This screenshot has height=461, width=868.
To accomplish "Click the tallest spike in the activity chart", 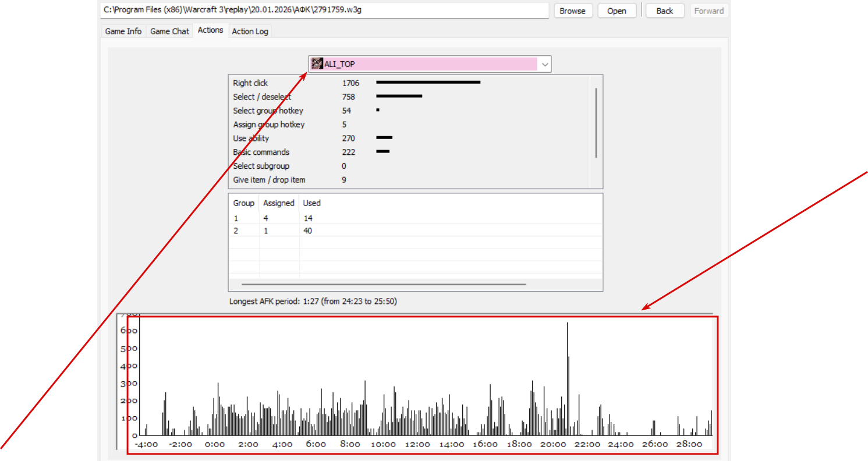I will pyautogui.click(x=567, y=378).
